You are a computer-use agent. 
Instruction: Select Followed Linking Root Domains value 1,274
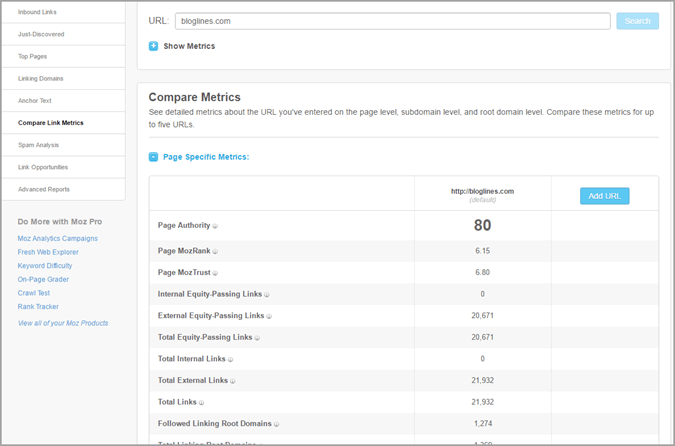pos(483,424)
